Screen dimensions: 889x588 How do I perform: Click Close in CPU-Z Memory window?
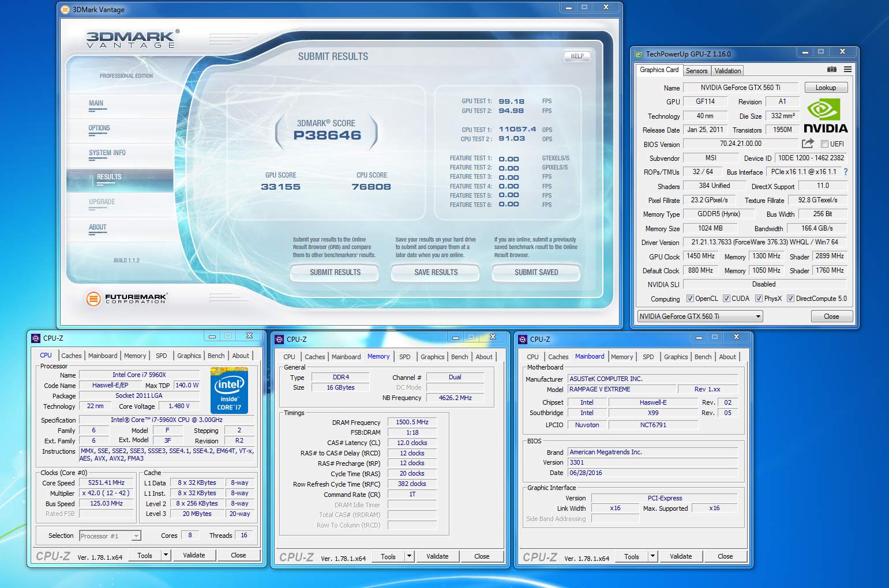(482, 556)
